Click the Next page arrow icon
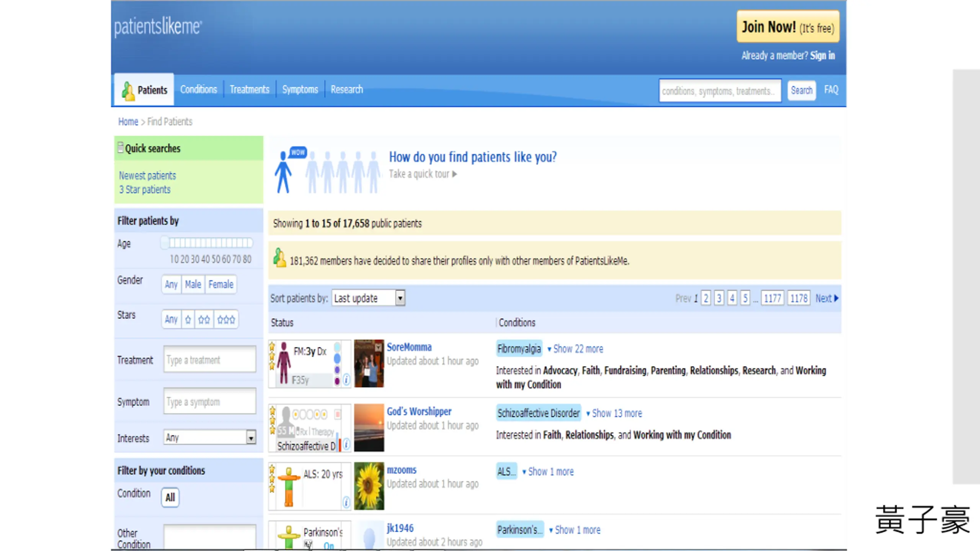The height and width of the screenshot is (551, 980). [x=836, y=298]
